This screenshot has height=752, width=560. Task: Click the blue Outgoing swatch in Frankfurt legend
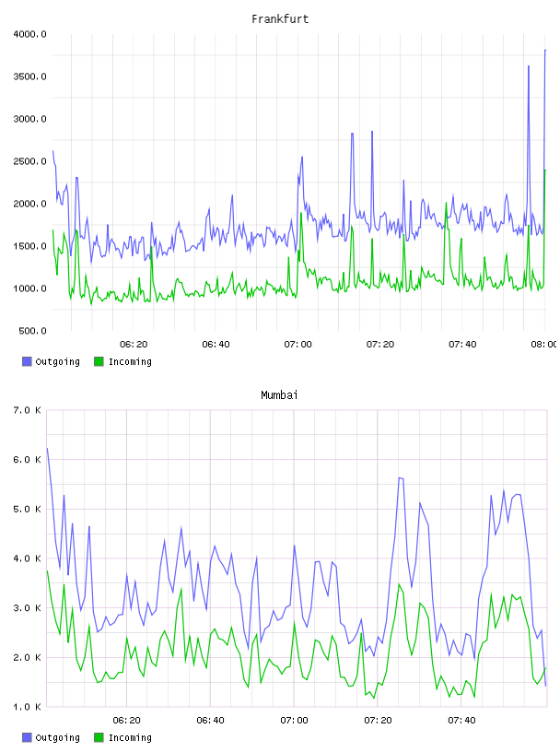[x=27, y=361]
